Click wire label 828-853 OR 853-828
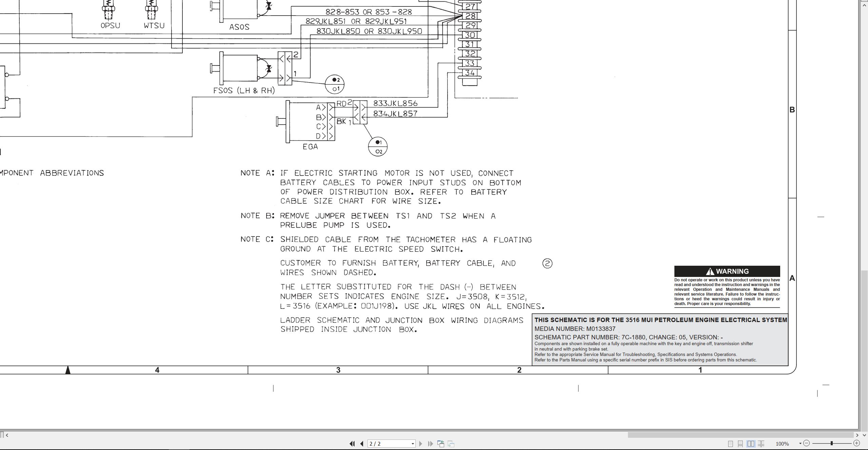 pos(369,12)
